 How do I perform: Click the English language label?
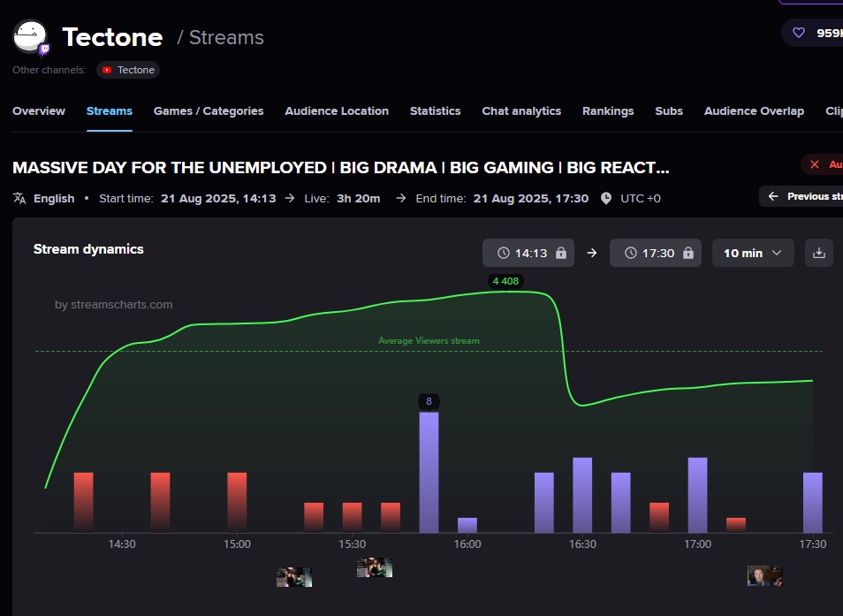click(x=54, y=198)
